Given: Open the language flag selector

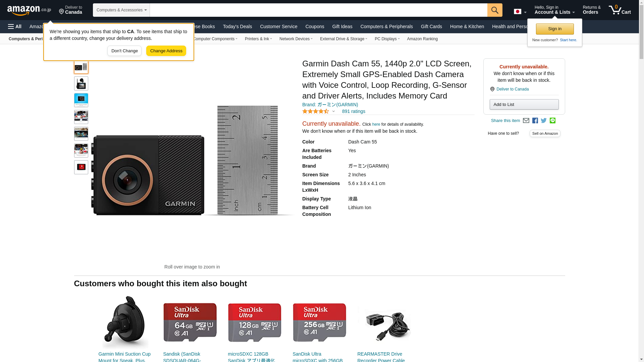Looking at the screenshot, I should tap(520, 11).
